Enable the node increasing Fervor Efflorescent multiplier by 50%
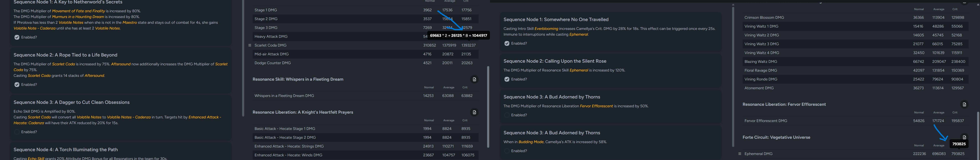This screenshot has width=980, height=160. tap(507, 115)
